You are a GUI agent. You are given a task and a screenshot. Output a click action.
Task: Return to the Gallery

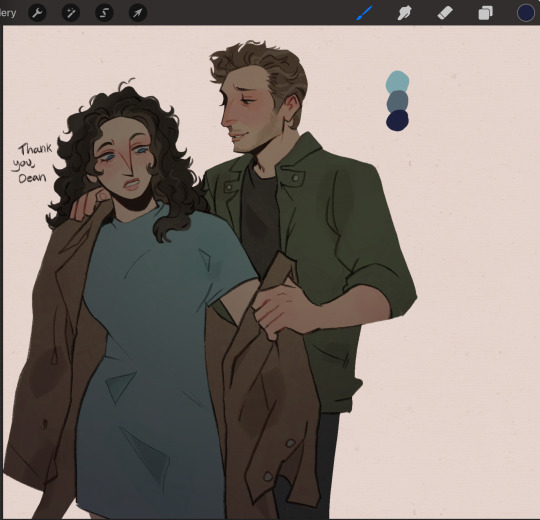click(x=8, y=13)
